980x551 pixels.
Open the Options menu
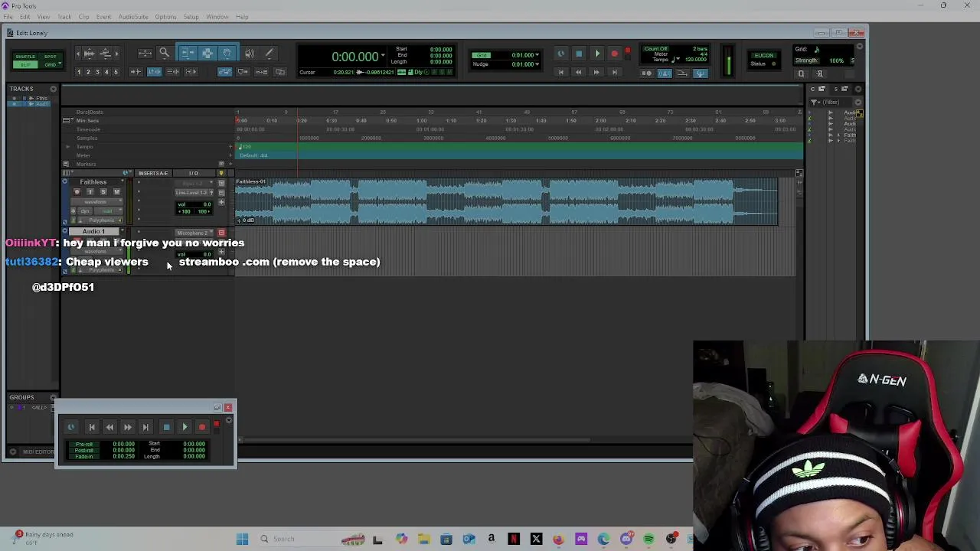165,17
